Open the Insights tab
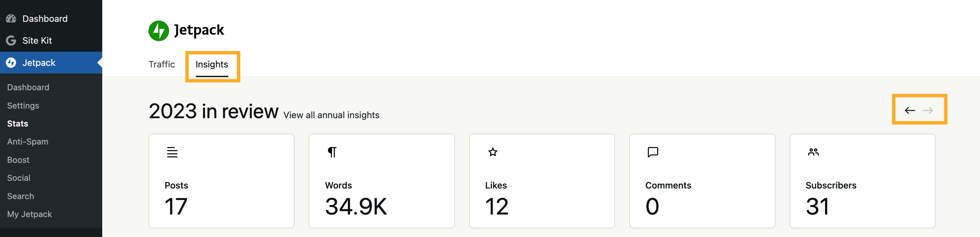 tap(212, 65)
